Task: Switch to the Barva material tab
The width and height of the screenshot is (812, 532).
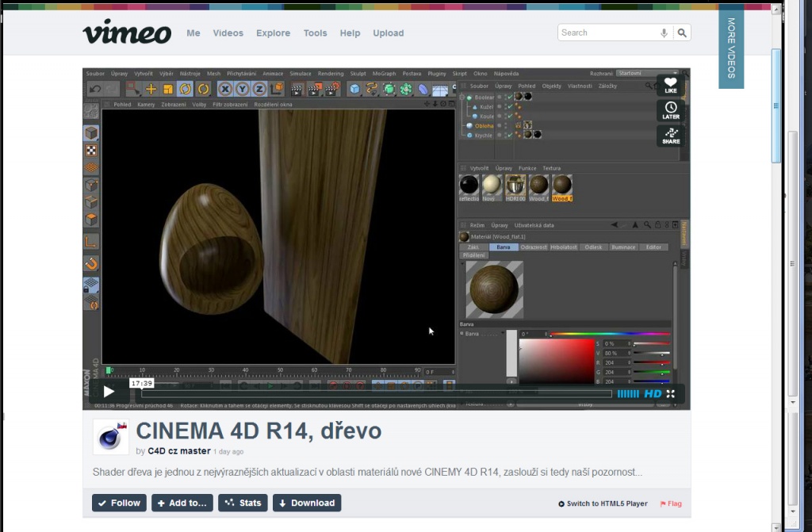Action: click(504, 247)
